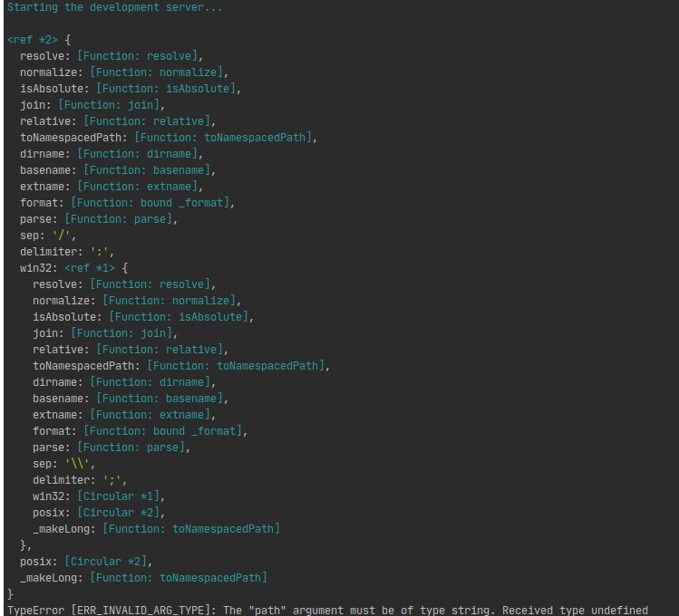Click 'basename' line inside the win32 block

[131, 399]
